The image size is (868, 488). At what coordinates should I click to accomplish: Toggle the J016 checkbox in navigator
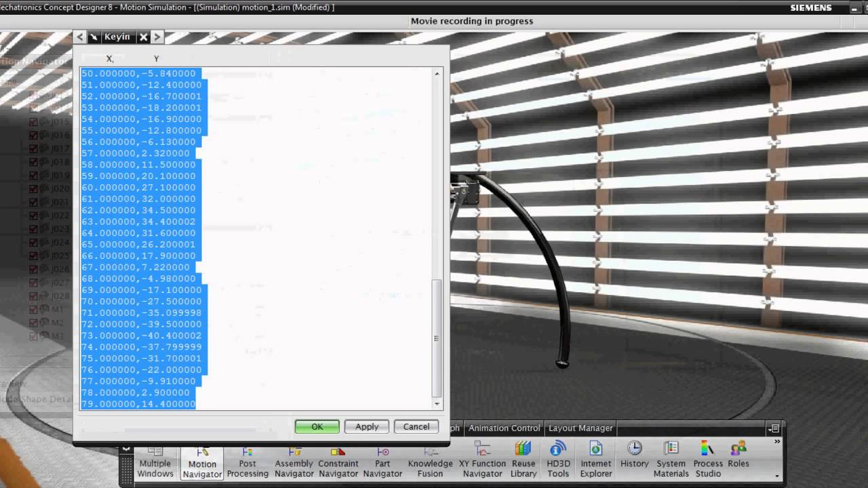(x=34, y=136)
